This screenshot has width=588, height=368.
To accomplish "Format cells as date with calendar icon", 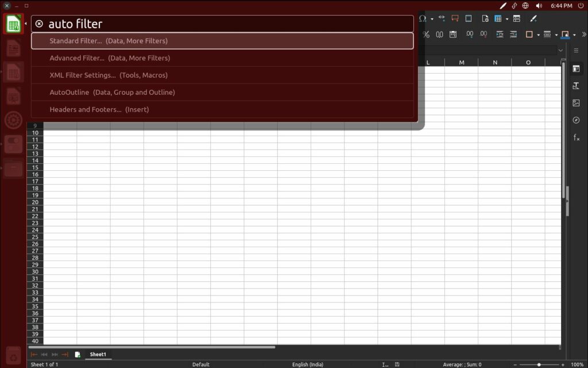I will tap(453, 34).
